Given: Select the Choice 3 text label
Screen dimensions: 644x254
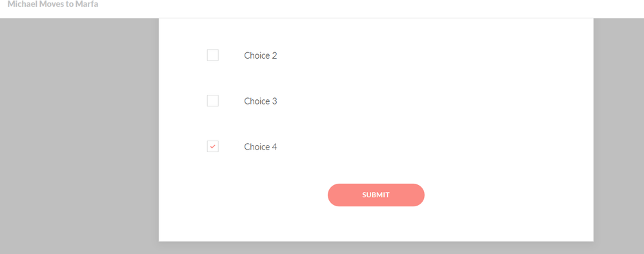Looking at the screenshot, I should click(x=261, y=101).
